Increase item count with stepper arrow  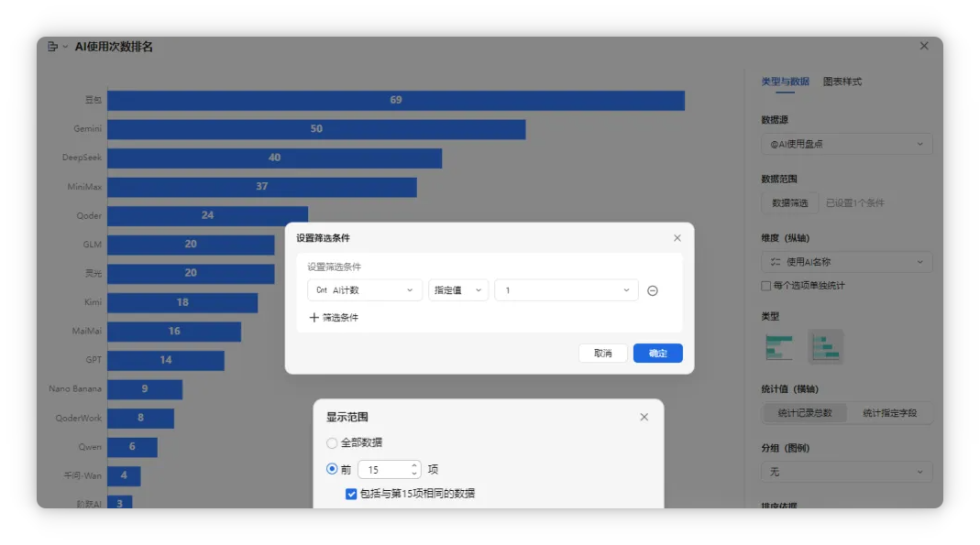413,465
